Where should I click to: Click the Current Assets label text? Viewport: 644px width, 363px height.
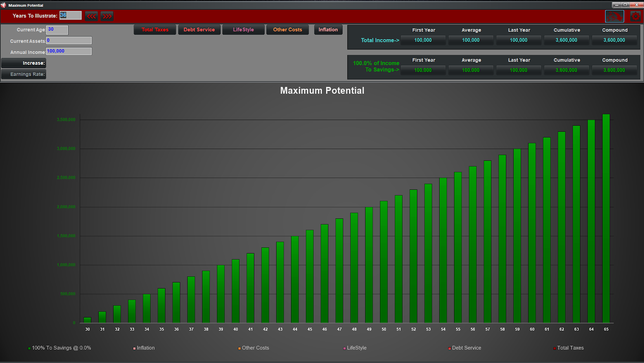click(28, 41)
